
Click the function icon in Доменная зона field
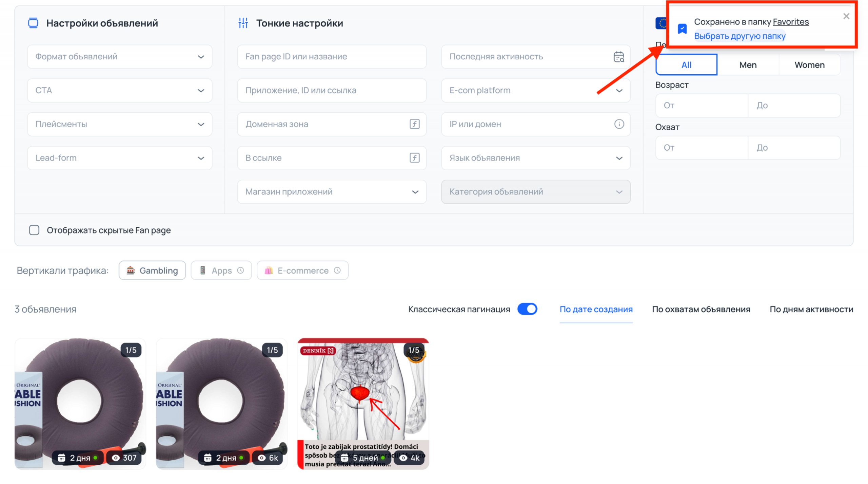(x=414, y=124)
